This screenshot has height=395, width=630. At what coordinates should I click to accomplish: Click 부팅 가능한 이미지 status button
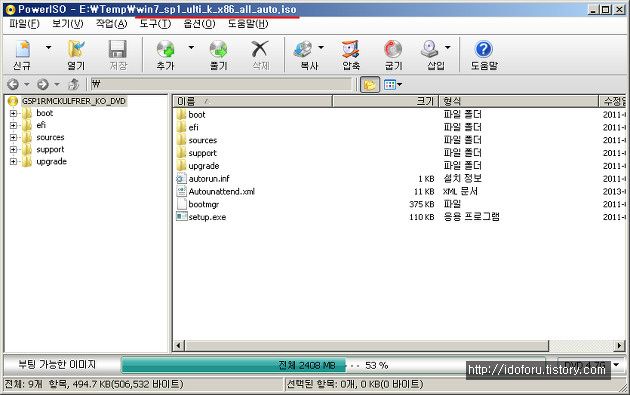tap(57, 364)
